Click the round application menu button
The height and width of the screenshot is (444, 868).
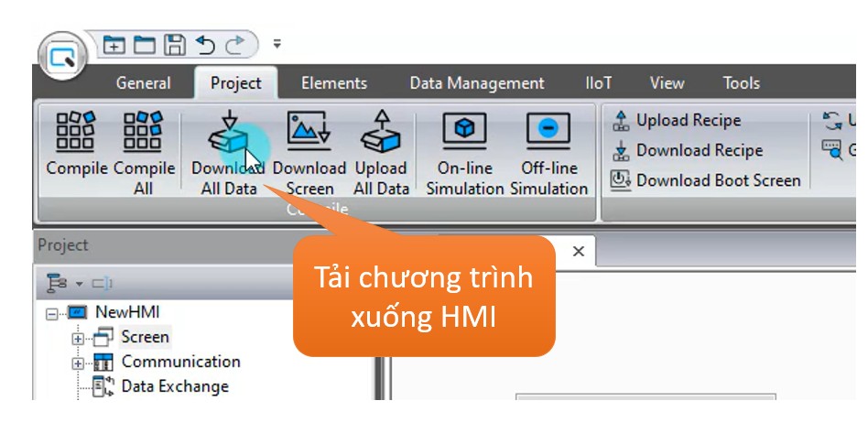click(62, 56)
